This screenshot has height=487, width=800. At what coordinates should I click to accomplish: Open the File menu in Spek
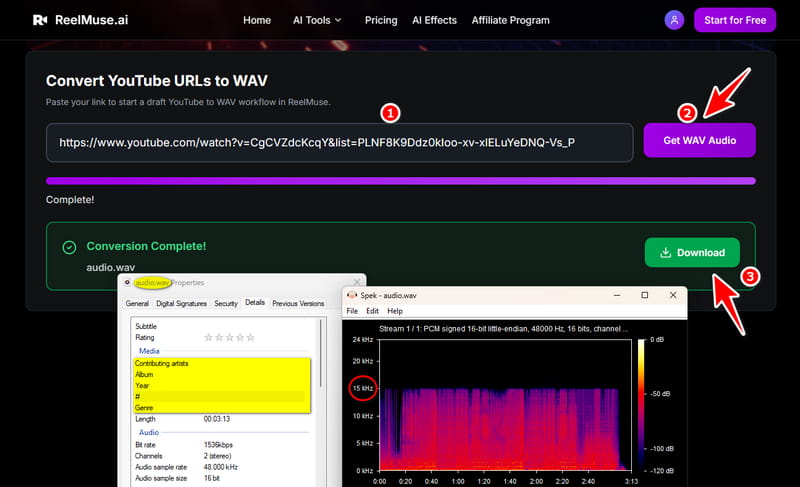click(352, 311)
